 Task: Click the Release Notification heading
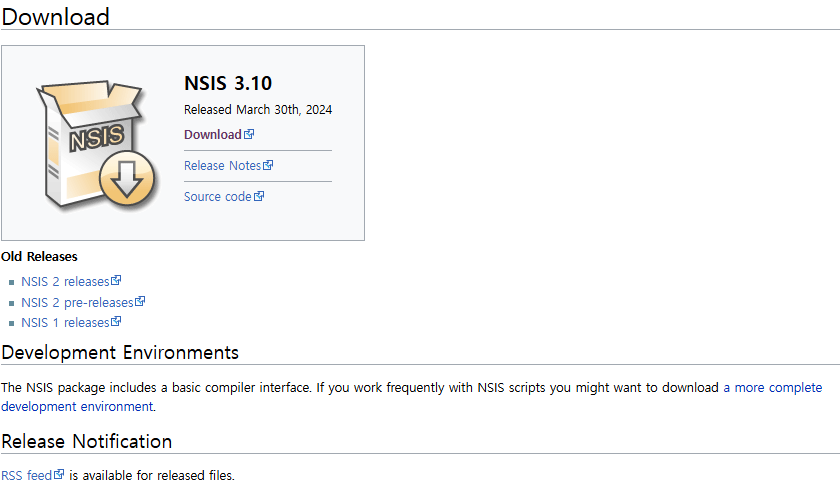(87, 441)
